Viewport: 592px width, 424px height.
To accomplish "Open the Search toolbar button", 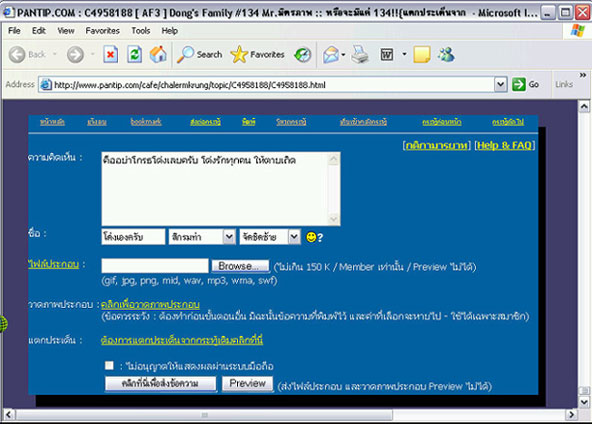I will point(200,55).
